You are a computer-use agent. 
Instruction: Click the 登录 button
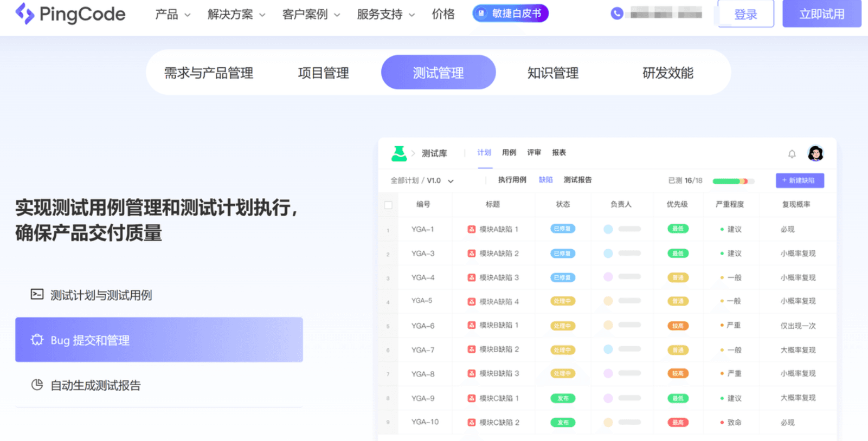(746, 14)
